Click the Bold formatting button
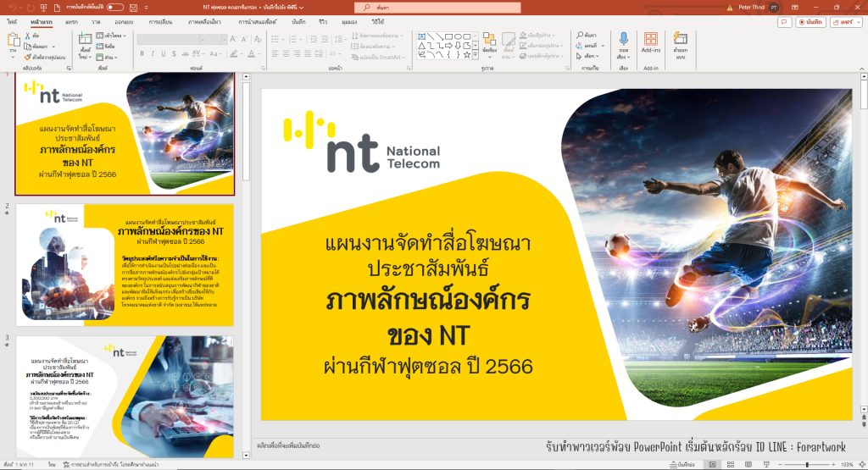The height and width of the screenshot is (470, 868). point(142,53)
